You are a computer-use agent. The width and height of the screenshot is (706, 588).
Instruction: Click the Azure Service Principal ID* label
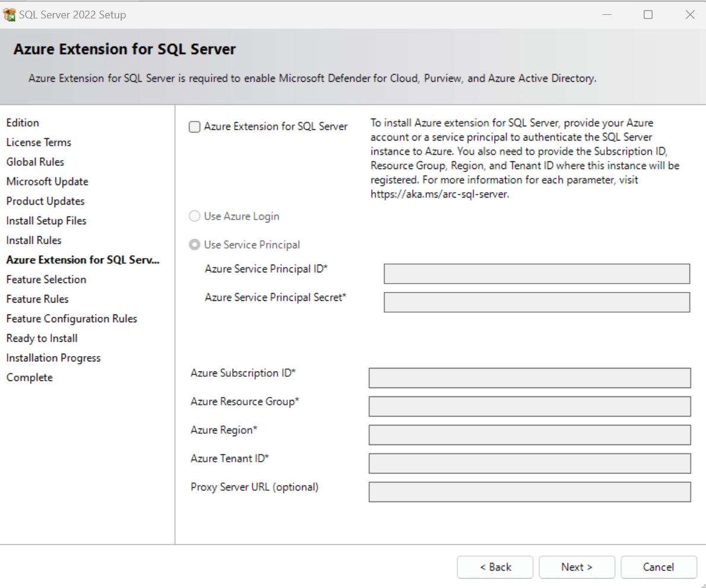(266, 269)
